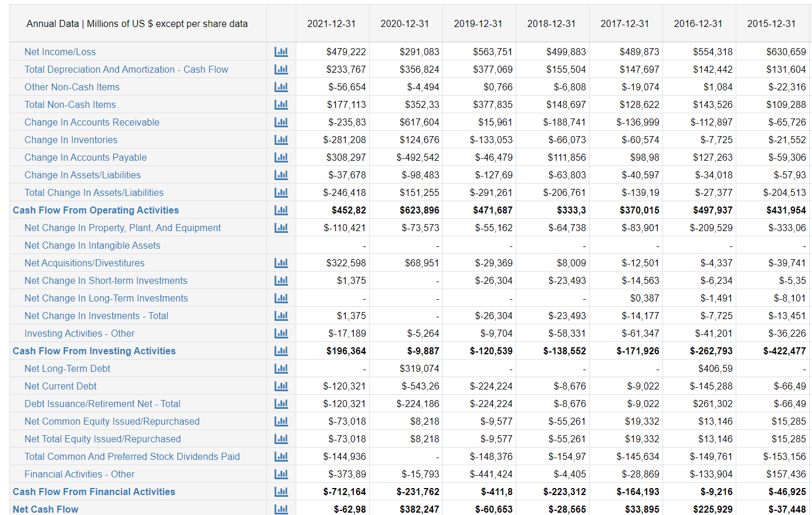Open the chart icon for Net Income/Loss

[x=281, y=52]
